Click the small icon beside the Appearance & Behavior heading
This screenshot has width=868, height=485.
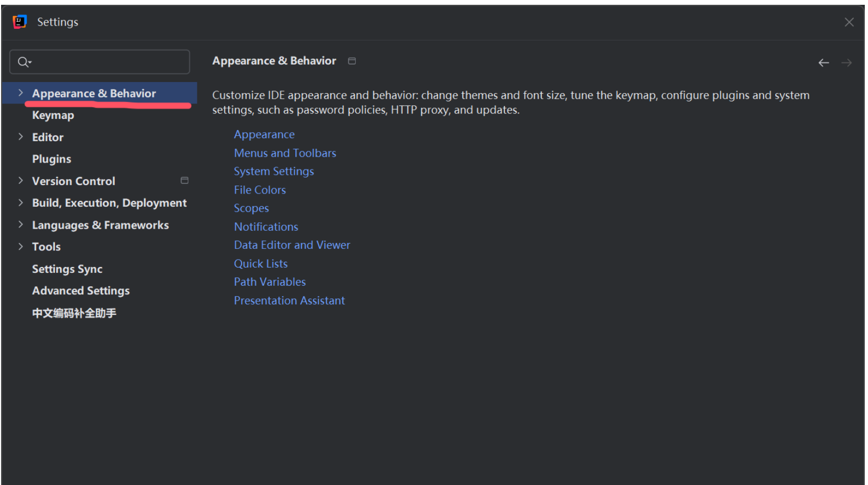click(352, 61)
